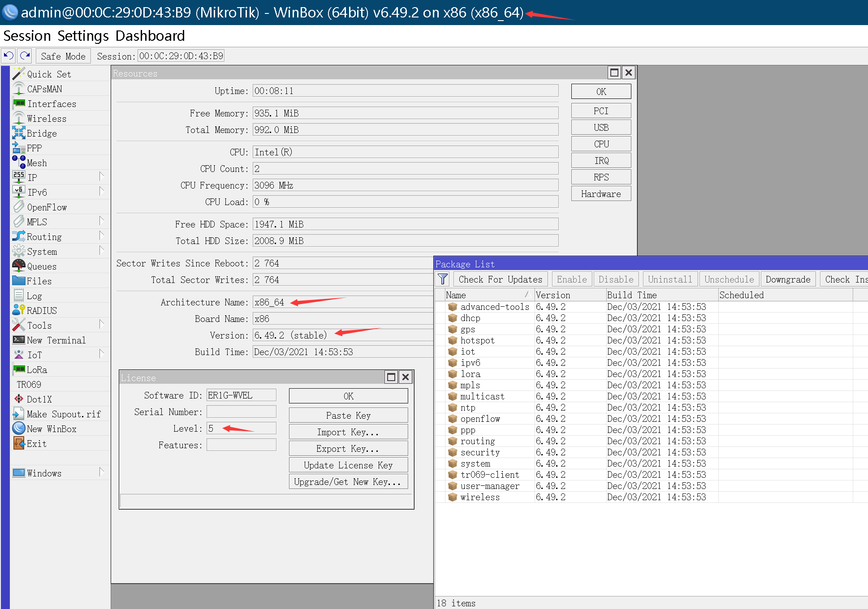868x609 pixels.
Task: Click Check For Updates button
Action: coord(501,279)
